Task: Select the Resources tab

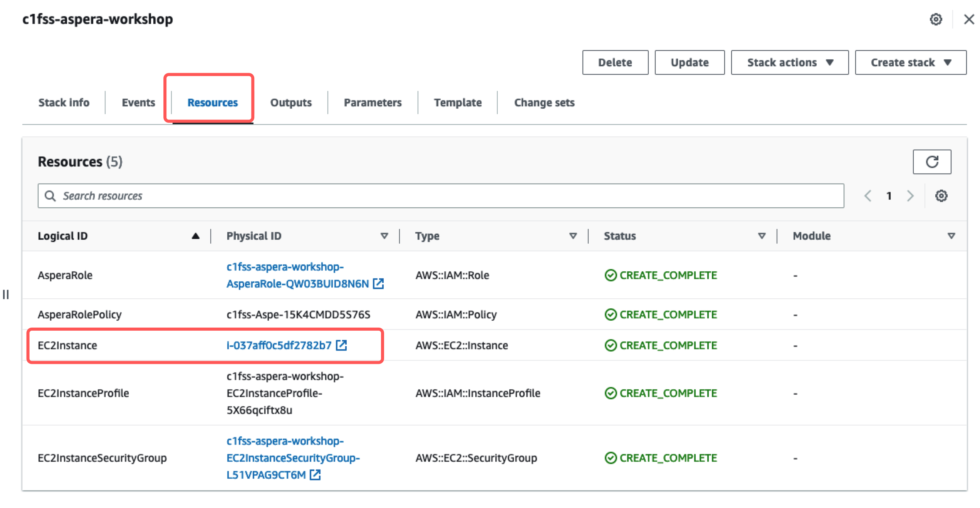Action: coord(213,103)
